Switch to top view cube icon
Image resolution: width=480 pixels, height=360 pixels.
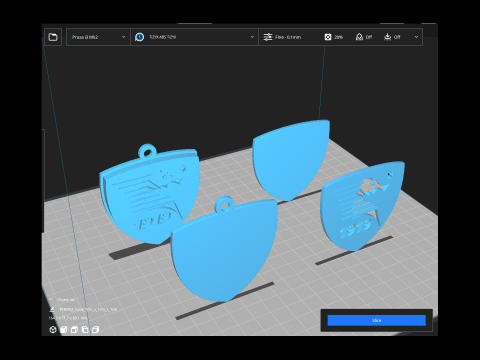coord(74,330)
